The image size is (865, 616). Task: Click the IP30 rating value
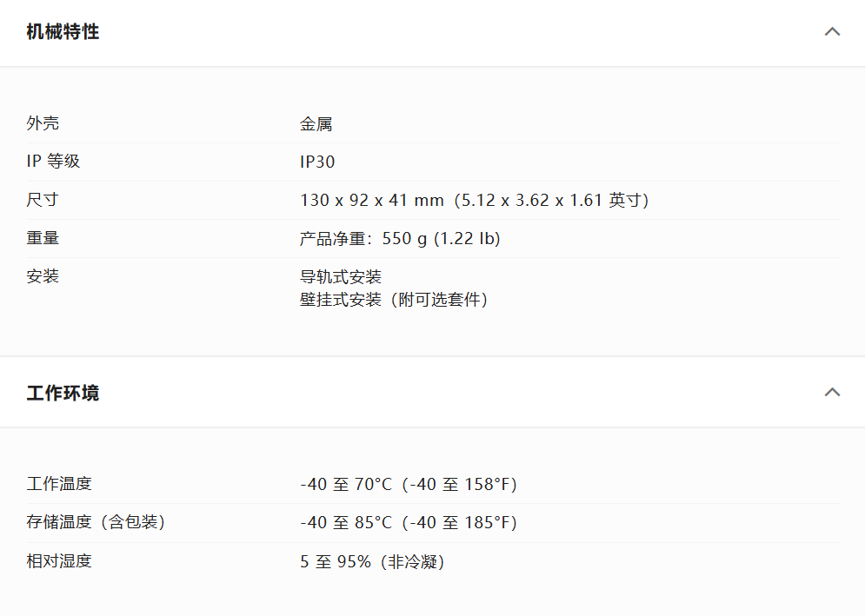(317, 162)
